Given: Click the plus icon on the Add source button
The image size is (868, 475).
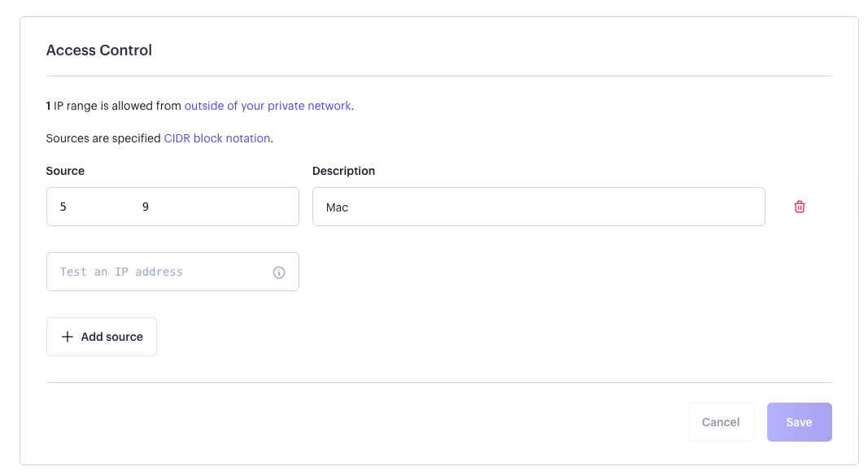Looking at the screenshot, I should (x=68, y=337).
